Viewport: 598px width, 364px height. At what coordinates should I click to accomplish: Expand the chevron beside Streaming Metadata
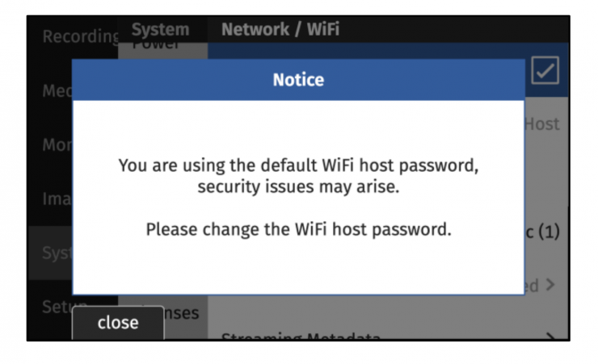point(550,335)
